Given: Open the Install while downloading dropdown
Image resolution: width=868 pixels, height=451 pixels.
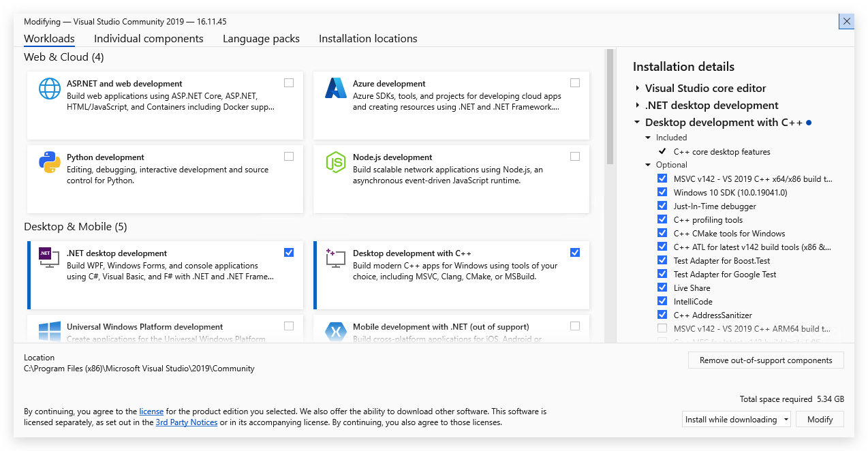Looking at the screenshot, I should [737, 420].
